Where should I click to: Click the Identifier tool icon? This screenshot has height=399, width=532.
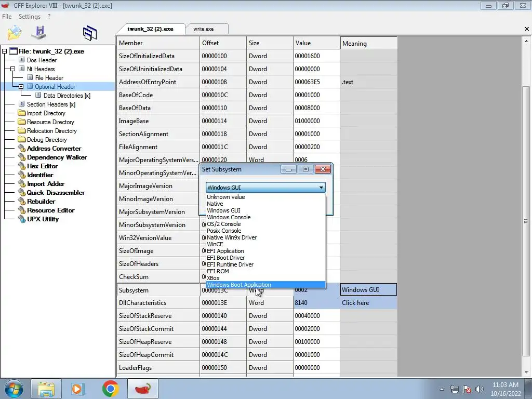[22, 175]
